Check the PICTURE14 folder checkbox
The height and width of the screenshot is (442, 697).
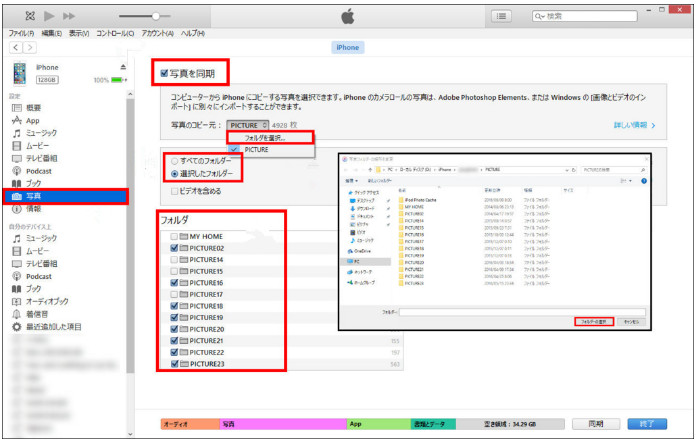[174, 260]
